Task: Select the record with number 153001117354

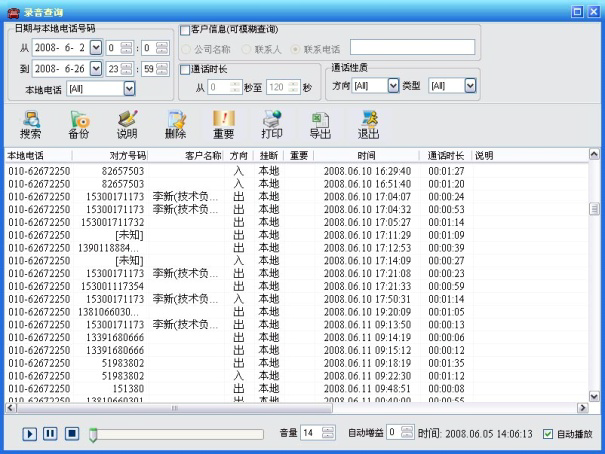Action: pos(296,286)
